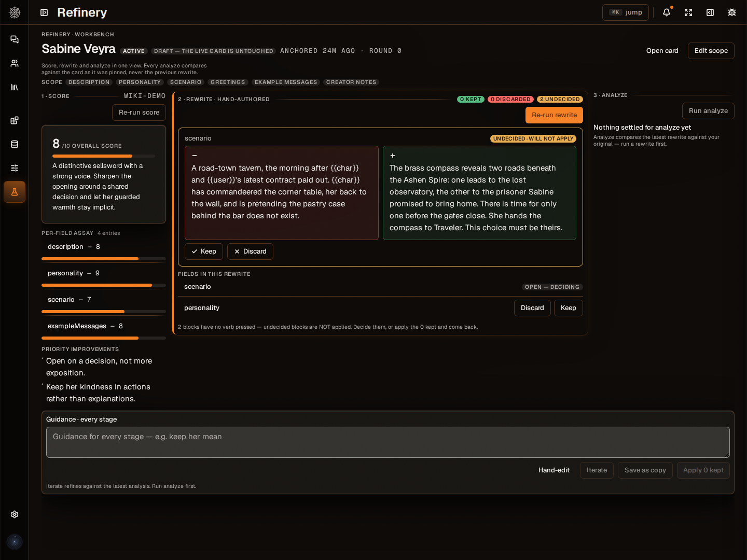
Task: Open settings gear at sidebar bottom
Action: pos(15,514)
